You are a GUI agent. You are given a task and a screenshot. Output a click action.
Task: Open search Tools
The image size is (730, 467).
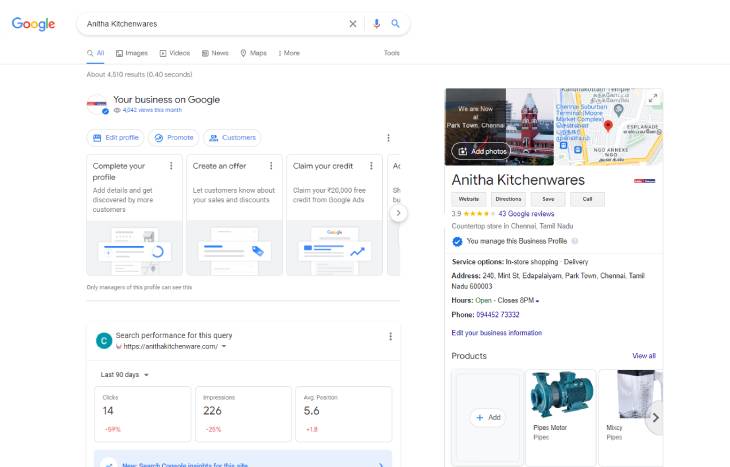click(392, 53)
